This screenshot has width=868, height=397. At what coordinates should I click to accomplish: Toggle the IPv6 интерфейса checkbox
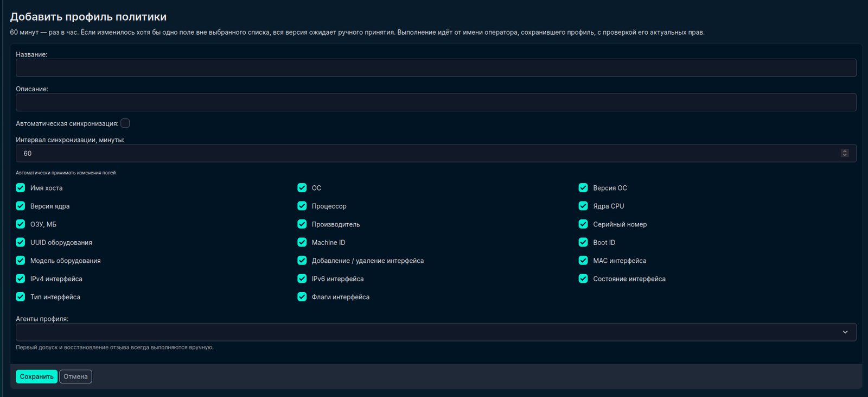pos(302,279)
